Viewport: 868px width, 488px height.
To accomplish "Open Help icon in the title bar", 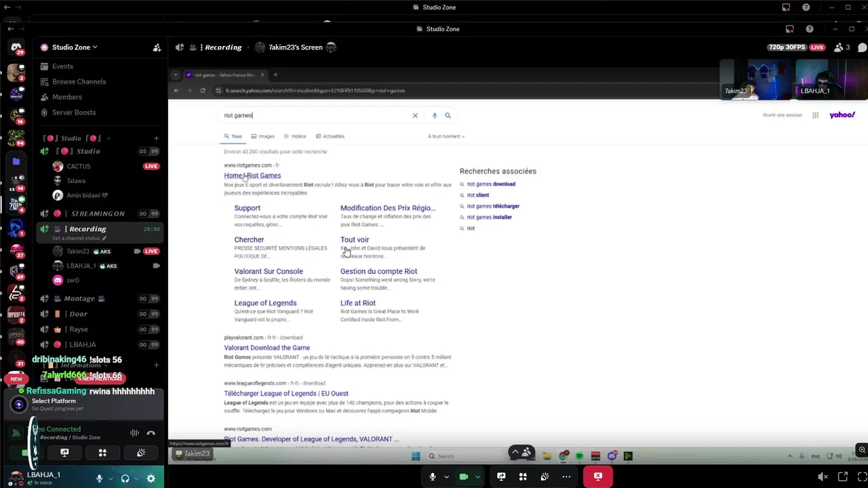I will click(x=809, y=29).
